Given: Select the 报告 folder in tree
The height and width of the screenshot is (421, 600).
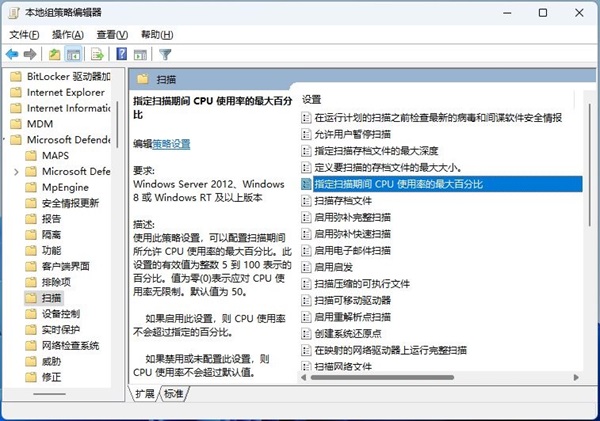Looking at the screenshot, I should click(43, 219).
